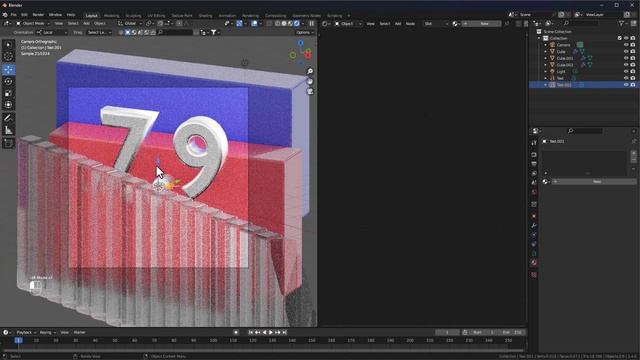
Task: Hide Text.001 in viewport via eye icon
Action: tap(626, 84)
